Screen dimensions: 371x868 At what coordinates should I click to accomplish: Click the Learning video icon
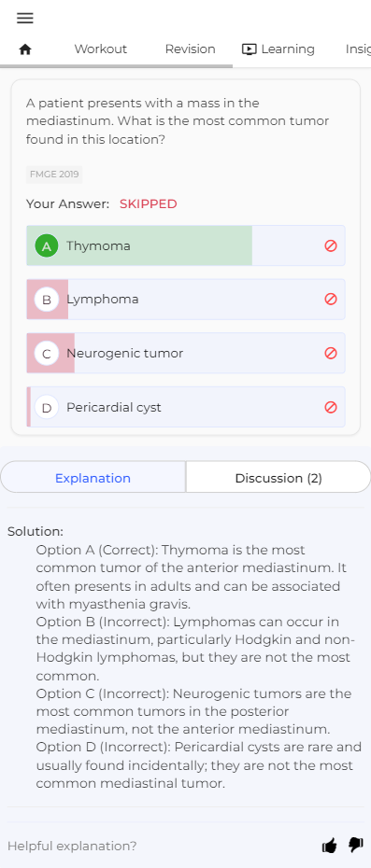click(x=249, y=49)
